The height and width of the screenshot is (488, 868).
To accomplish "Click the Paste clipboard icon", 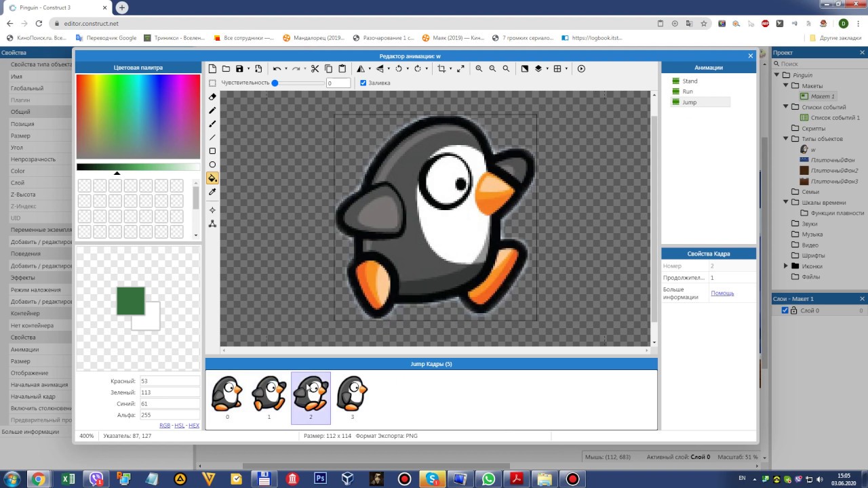I will pyautogui.click(x=342, y=68).
